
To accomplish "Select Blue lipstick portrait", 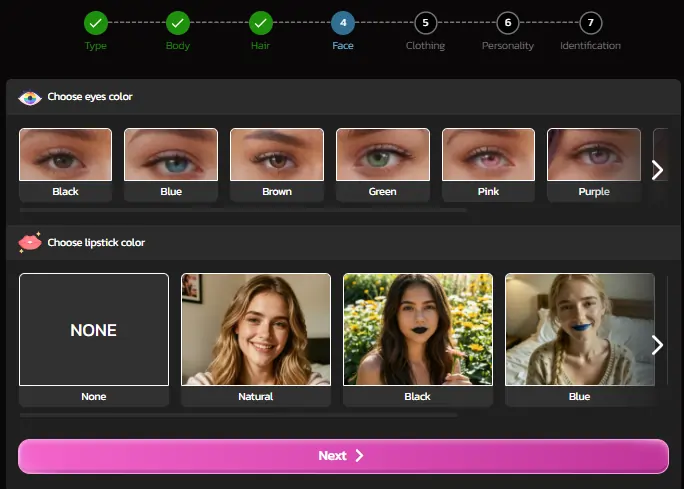I will pyautogui.click(x=580, y=329).
